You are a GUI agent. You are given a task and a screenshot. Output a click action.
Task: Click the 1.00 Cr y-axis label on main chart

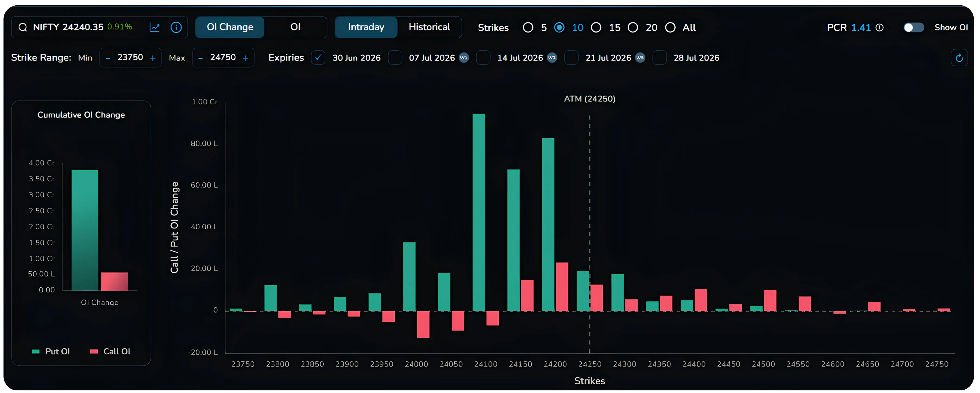pos(205,102)
